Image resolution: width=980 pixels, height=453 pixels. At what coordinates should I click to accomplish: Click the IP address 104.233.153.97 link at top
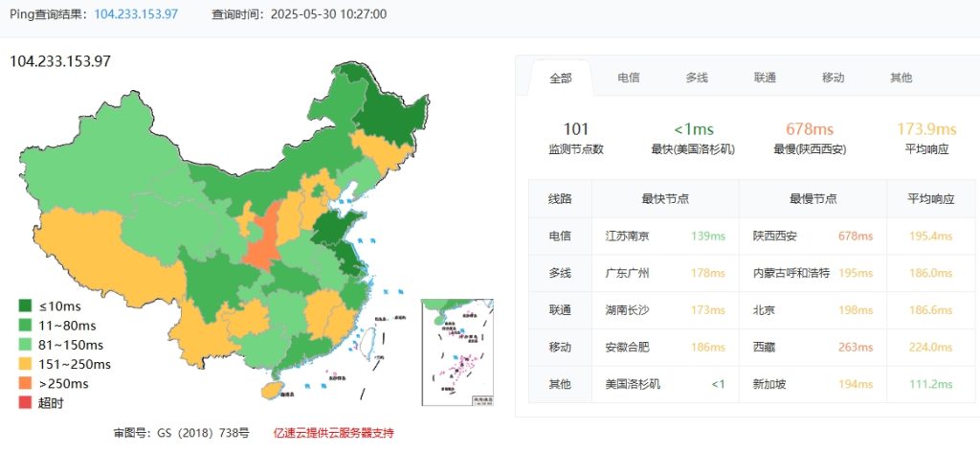tap(136, 14)
